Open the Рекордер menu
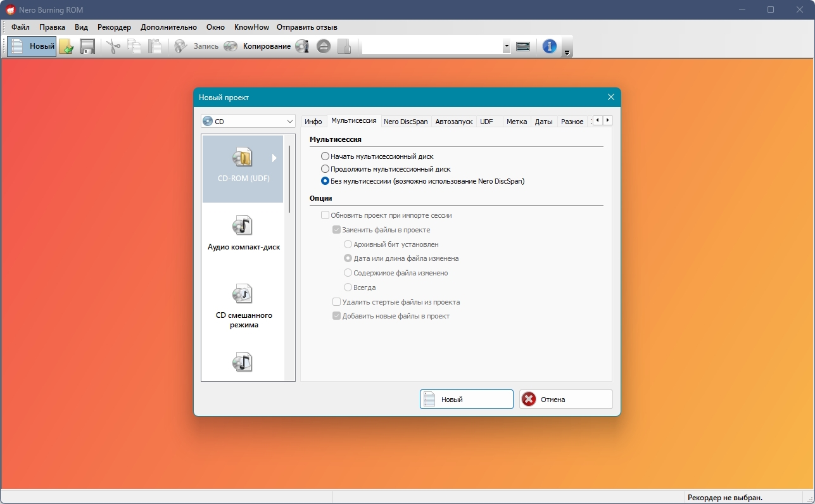The width and height of the screenshot is (815, 504). pyautogui.click(x=114, y=27)
